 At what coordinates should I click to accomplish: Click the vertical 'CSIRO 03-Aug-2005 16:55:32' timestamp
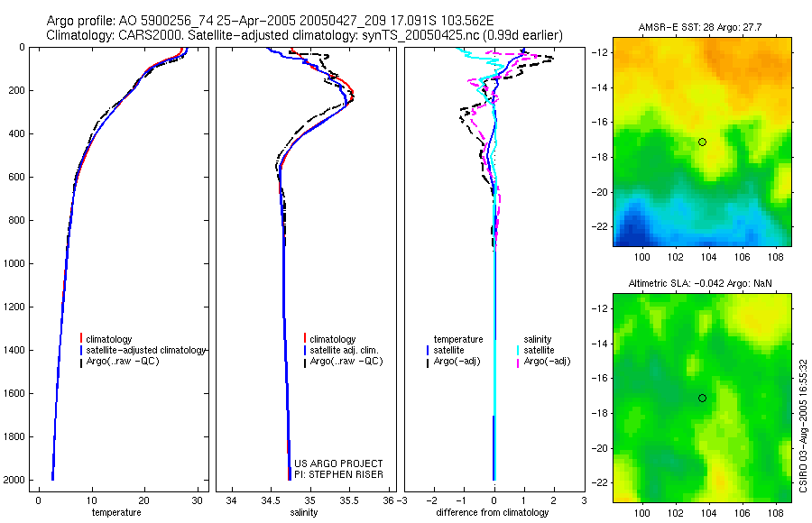pos(803,426)
